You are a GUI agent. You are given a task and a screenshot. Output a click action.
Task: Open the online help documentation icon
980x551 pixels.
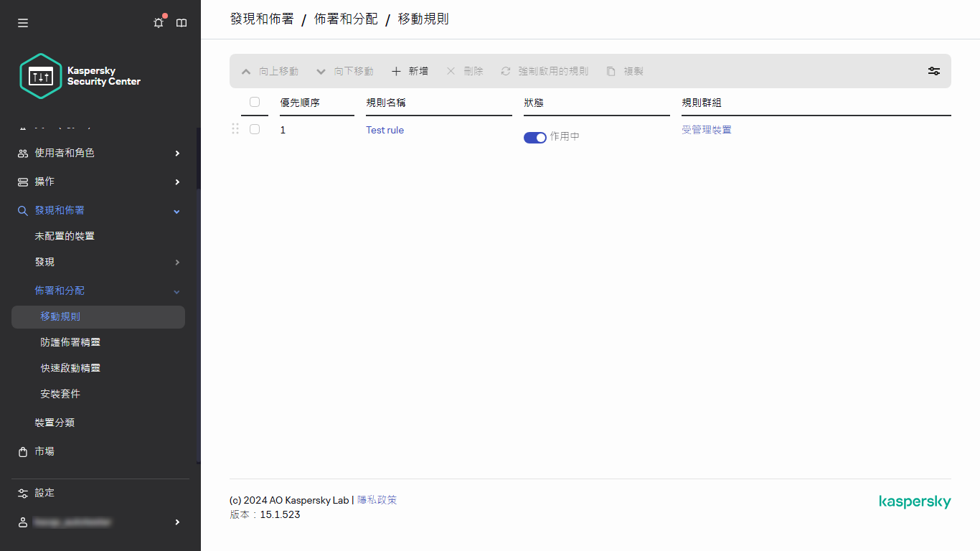pyautogui.click(x=182, y=22)
